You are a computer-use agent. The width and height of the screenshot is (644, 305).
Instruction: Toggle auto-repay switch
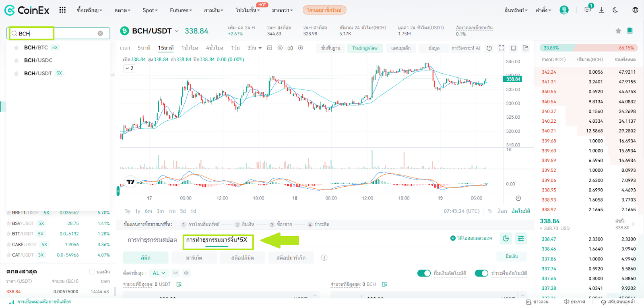point(481,273)
